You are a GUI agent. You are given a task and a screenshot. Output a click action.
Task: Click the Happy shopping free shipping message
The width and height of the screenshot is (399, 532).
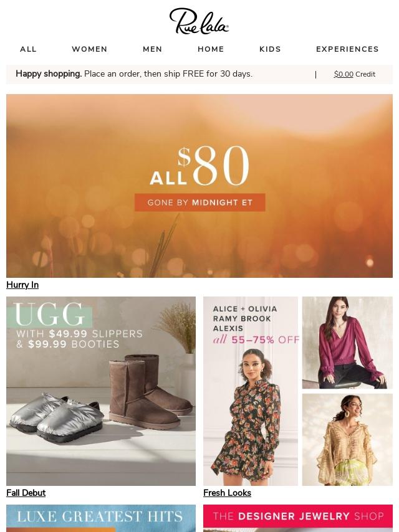(x=134, y=74)
